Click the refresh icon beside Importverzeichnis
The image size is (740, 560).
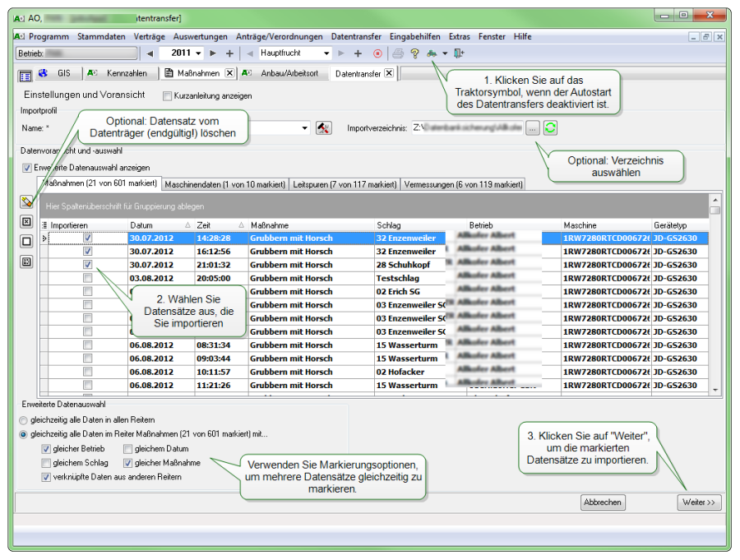tap(551, 129)
